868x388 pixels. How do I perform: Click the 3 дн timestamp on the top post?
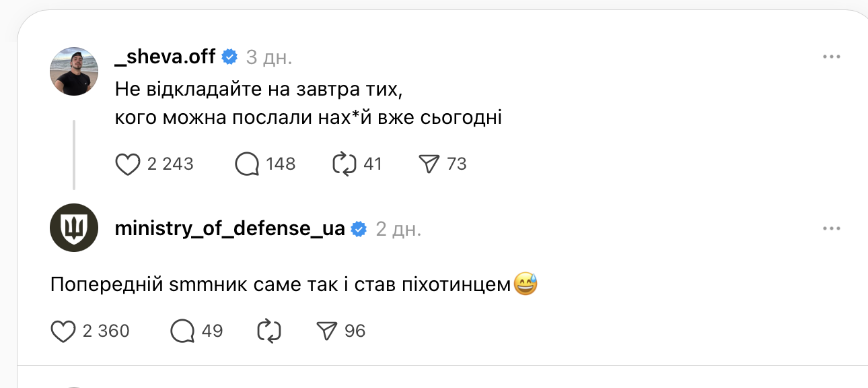click(266, 57)
